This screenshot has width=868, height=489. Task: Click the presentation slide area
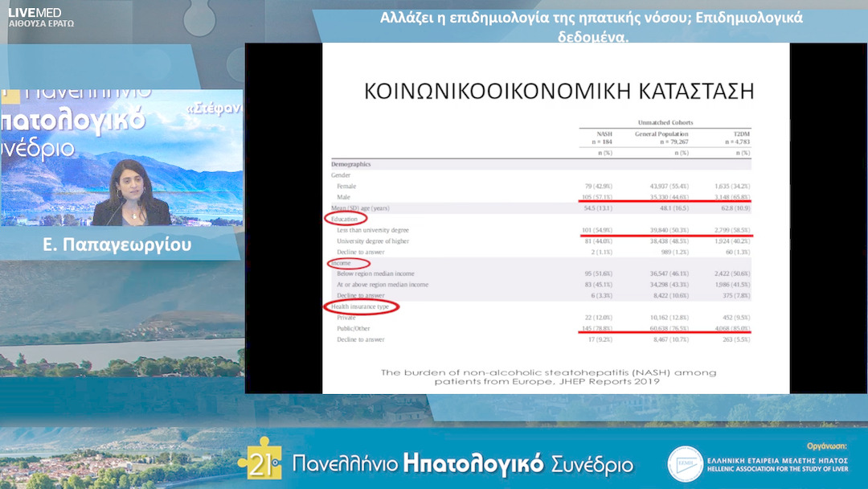click(556, 218)
